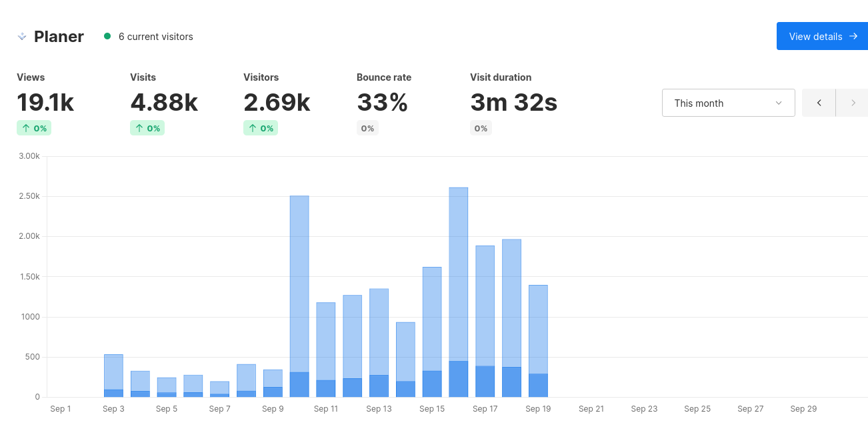Select the Visitors metric heading
Viewport: 868px width, 433px height.
pos(261,77)
